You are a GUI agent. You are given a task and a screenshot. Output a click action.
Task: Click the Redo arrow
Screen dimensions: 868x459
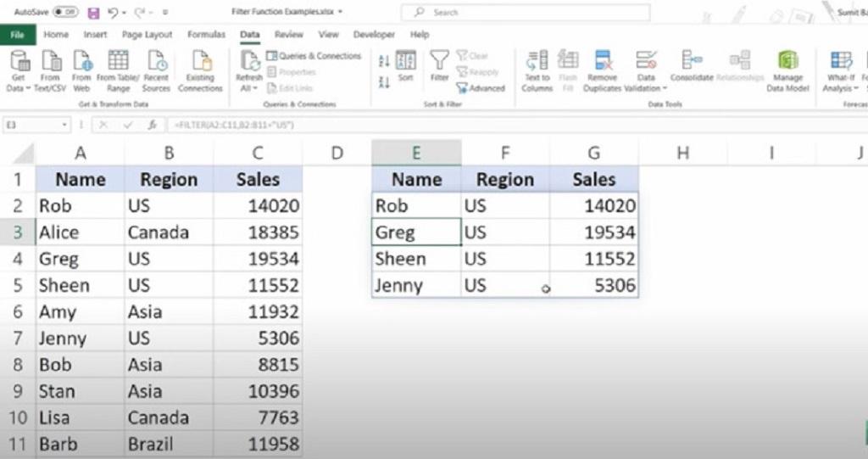click(140, 12)
